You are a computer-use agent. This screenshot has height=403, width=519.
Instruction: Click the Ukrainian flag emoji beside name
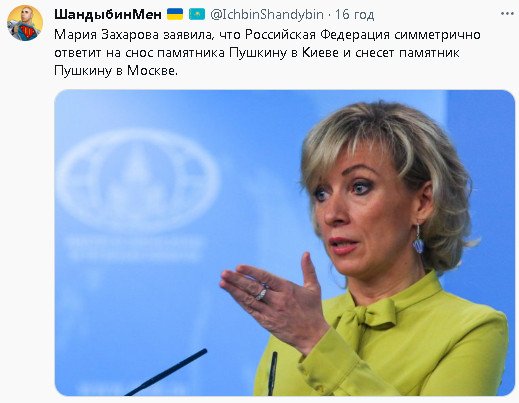click(x=175, y=14)
